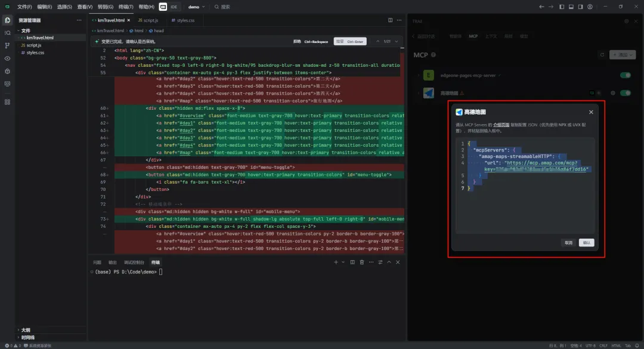Click the search icon in the activity bar
This screenshot has height=349, width=644.
[x=7, y=33]
